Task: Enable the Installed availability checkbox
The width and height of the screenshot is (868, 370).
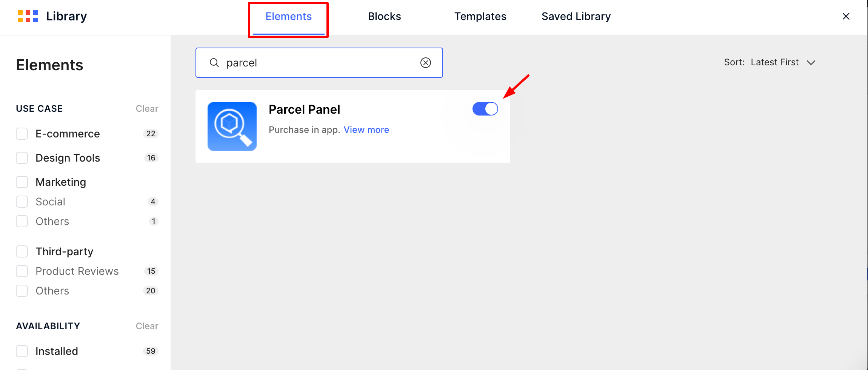Action: click(22, 351)
